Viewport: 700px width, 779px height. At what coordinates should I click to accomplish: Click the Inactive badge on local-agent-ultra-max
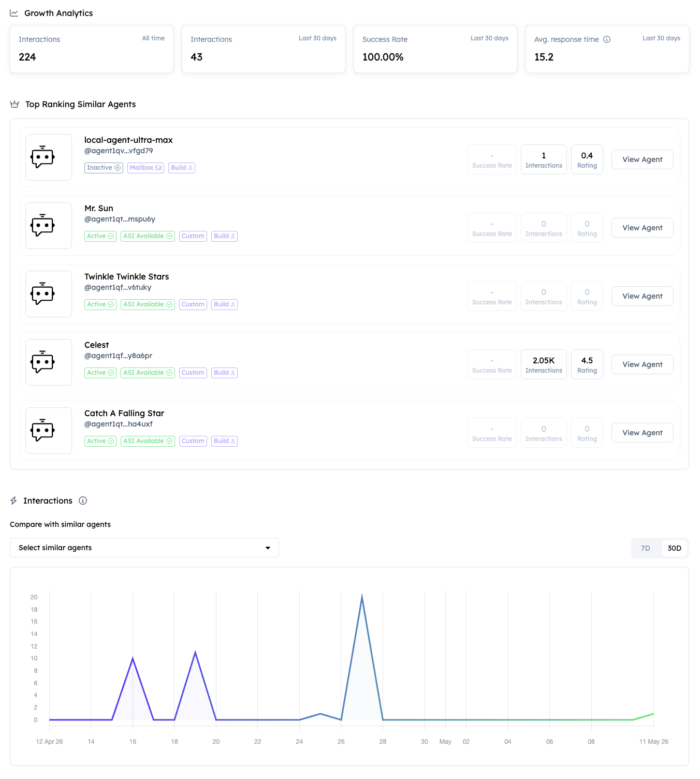point(104,168)
